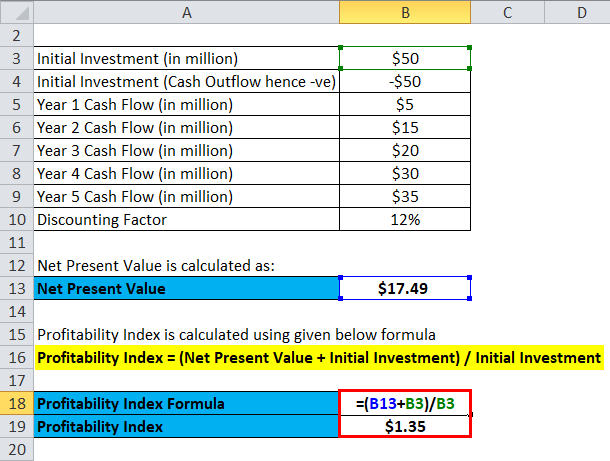
Task: Click the =(B13+B3)/B3 formula cell
Action: click(405, 403)
